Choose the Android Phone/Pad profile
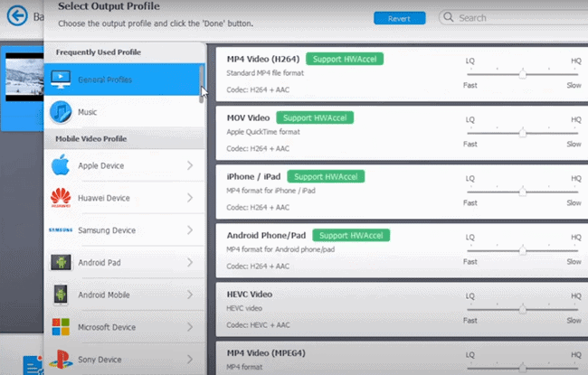Image resolution: width=588 pixels, height=375 pixels. coord(402,250)
